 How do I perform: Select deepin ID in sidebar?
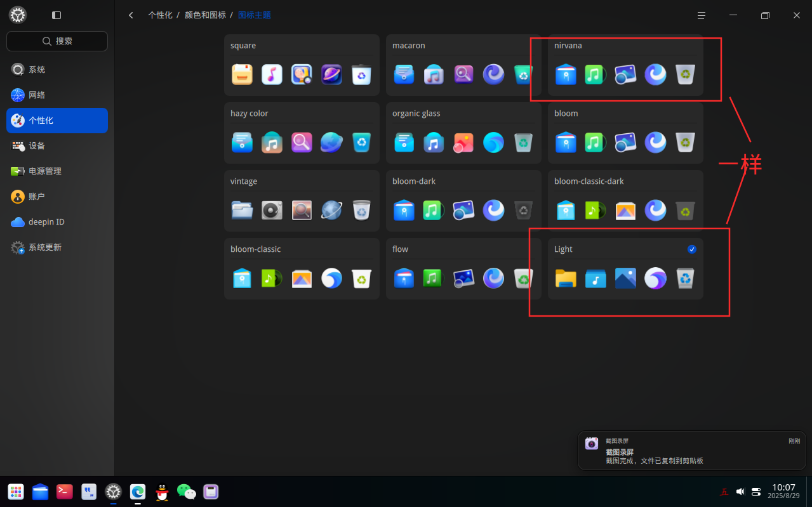coord(57,222)
